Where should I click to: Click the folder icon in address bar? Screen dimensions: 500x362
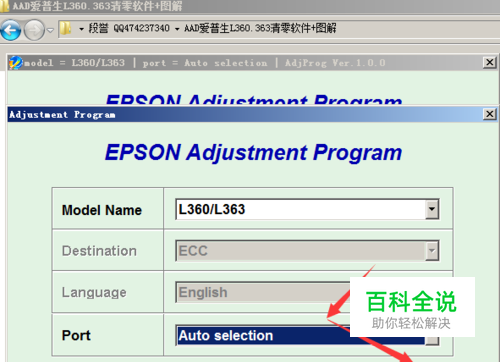click(x=66, y=29)
